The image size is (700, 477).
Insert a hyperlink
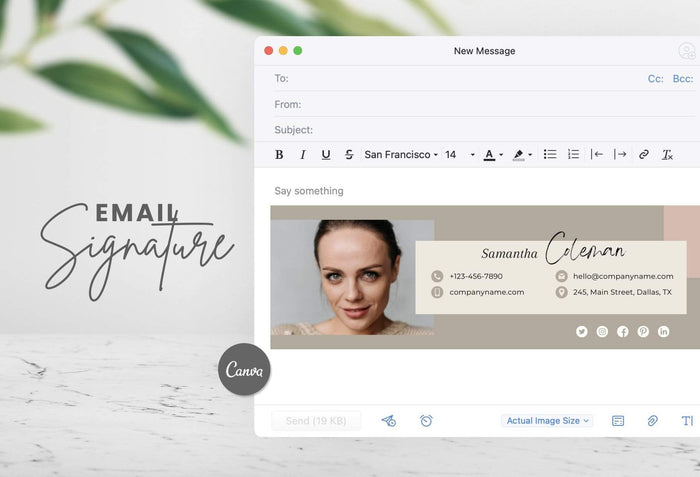tap(644, 154)
